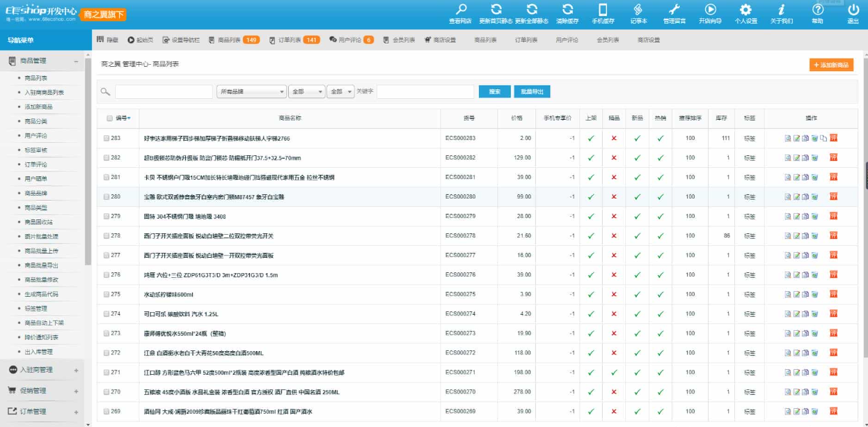The height and width of the screenshot is (427, 868).
Task: Click the 查看网店 magnifier icon
Action: (x=461, y=10)
